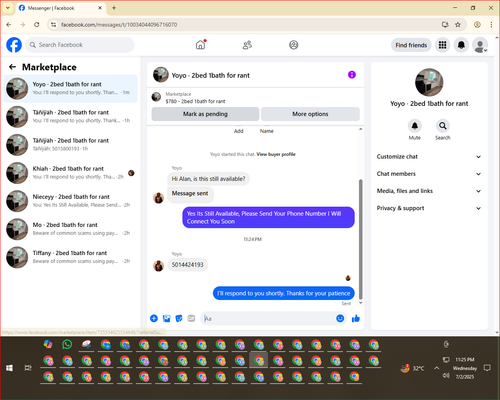
Task: Reload the page
Action: tap(37, 24)
